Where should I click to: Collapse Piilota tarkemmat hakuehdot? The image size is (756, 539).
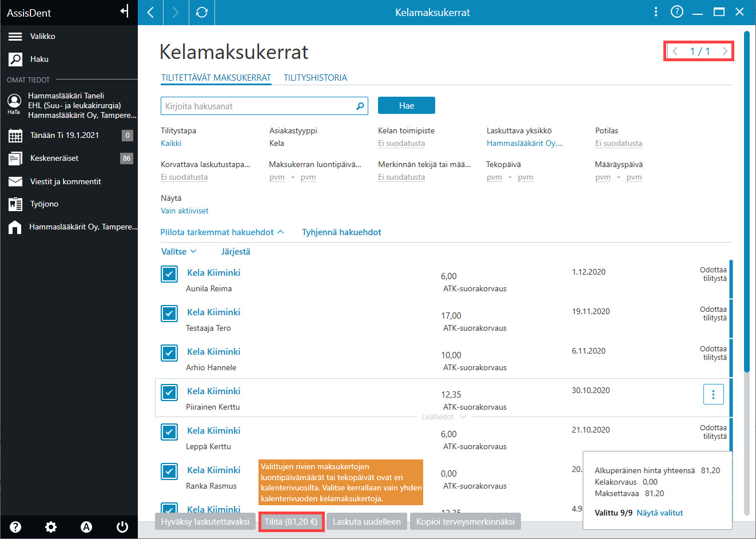pyautogui.click(x=222, y=232)
